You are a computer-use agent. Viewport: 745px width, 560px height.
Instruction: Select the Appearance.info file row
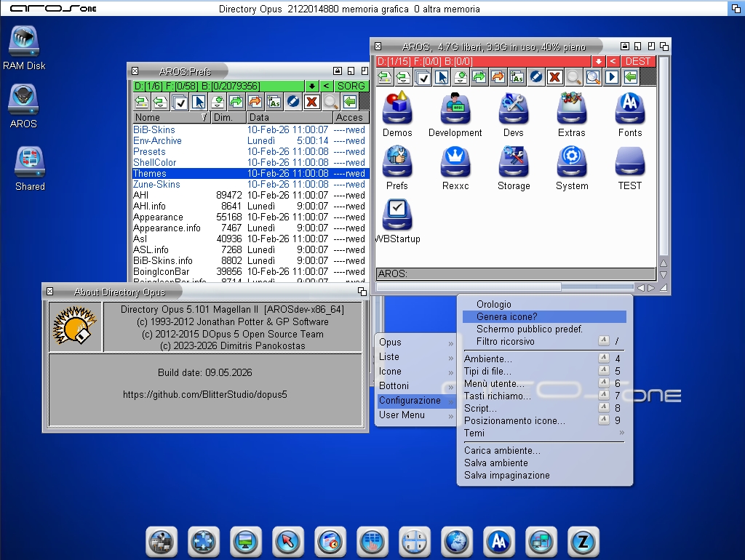point(250,228)
